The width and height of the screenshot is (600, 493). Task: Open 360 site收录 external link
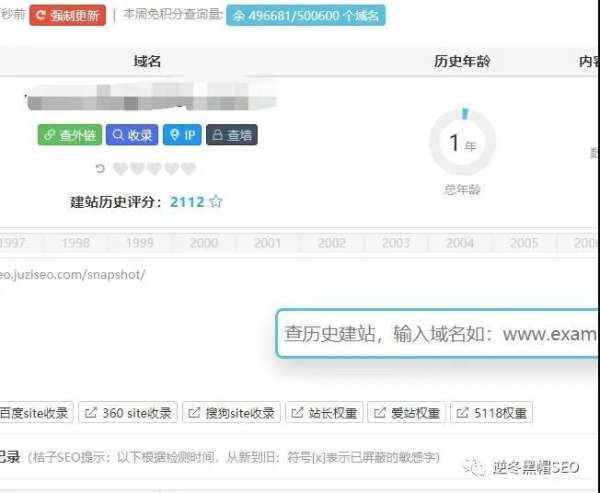coord(128,413)
